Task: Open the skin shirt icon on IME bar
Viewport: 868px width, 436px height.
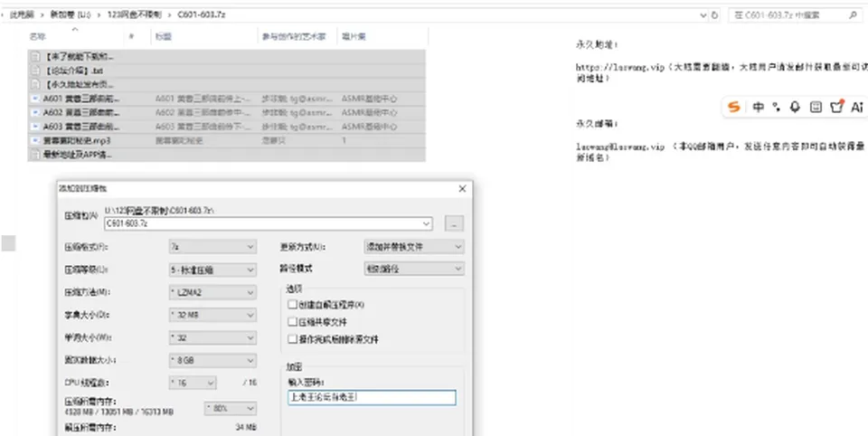Action: coord(836,107)
